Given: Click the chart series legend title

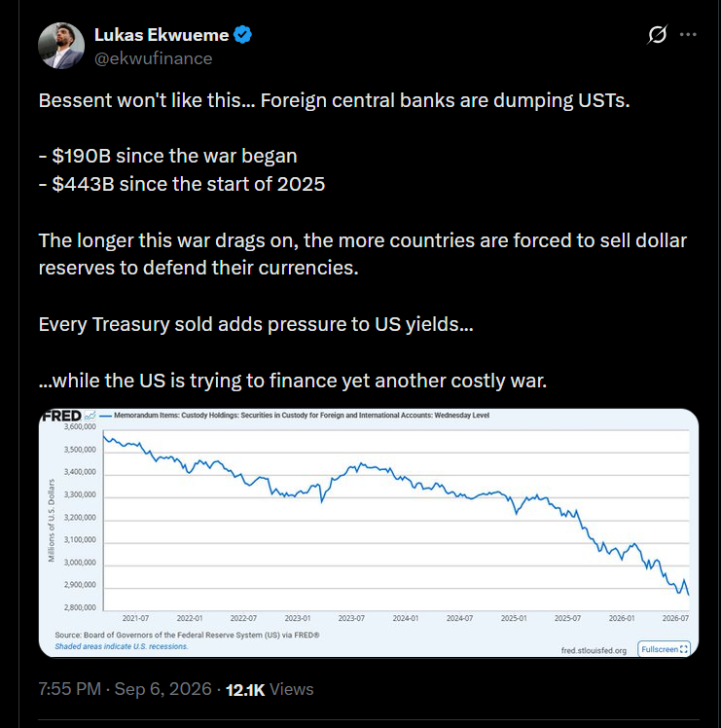Looking at the screenshot, I should click(302, 415).
